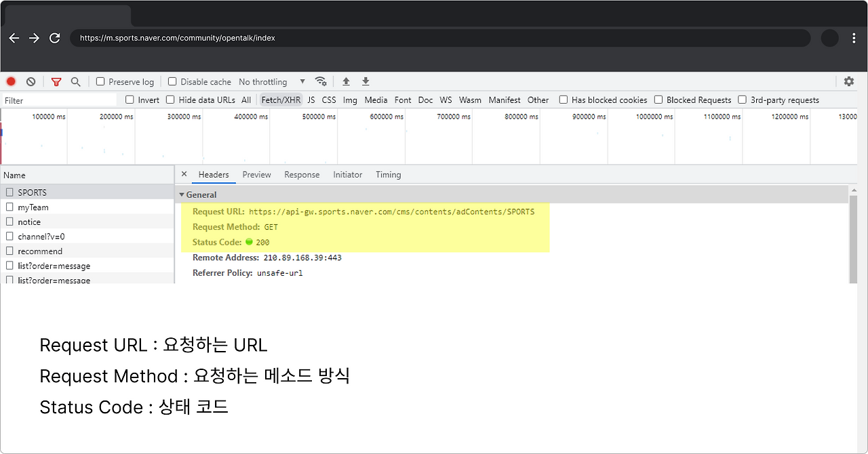Tick the Hide data URLs checkbox
The height and width of the screenshot is (454, 868).
click(x=170, y=100)
